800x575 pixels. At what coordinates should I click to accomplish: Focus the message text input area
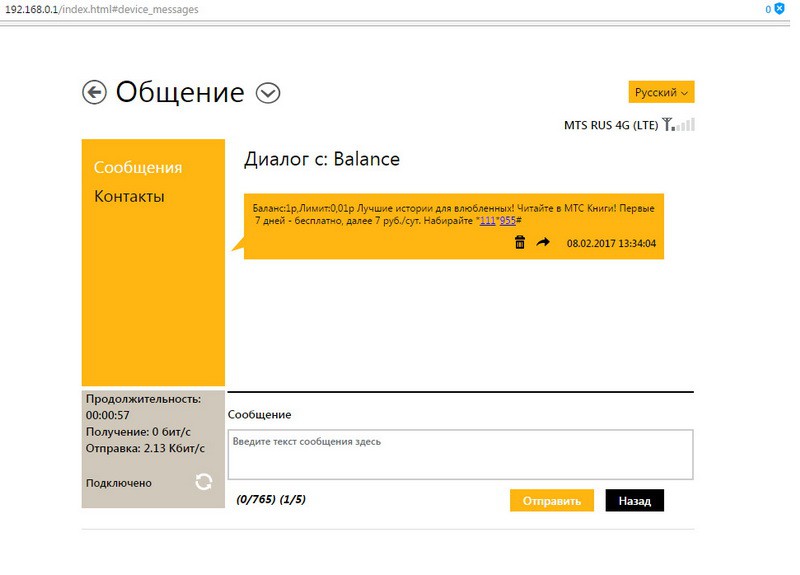[x=460, y=455]
